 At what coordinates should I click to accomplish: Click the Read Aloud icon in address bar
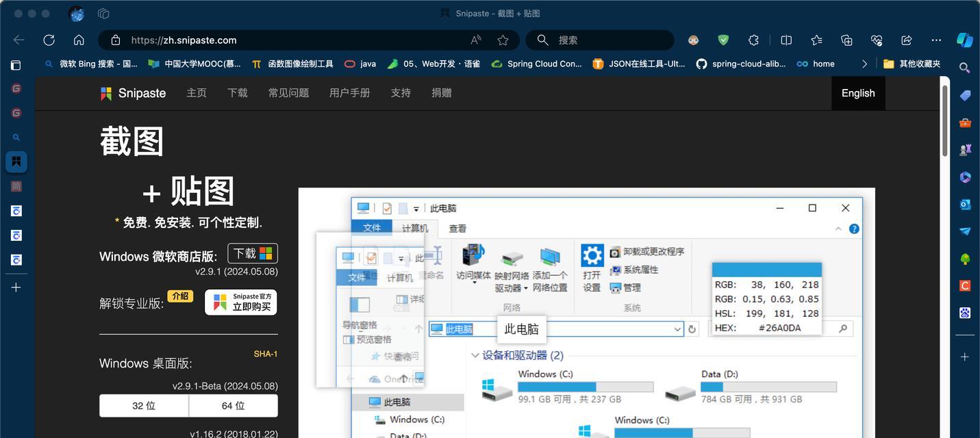(476, 40)
